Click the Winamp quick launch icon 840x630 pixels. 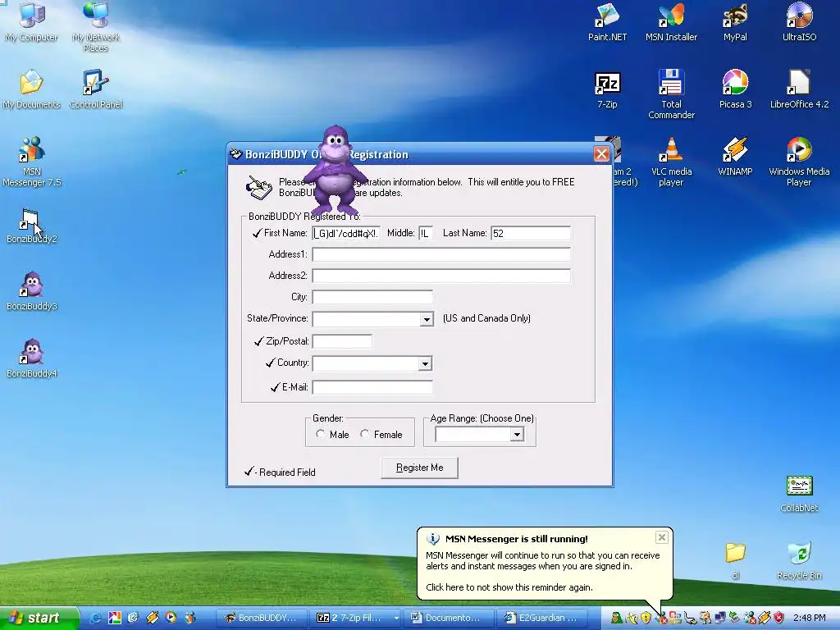(152, 618)
